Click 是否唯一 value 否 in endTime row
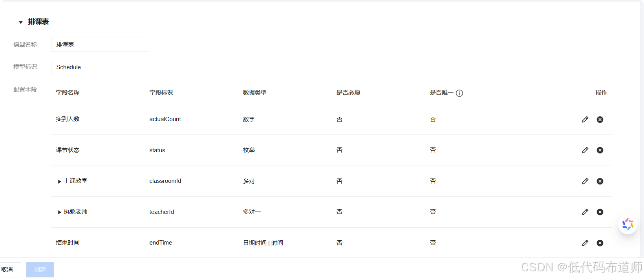This screenshot has width=644, height=278. pos(433,243)
